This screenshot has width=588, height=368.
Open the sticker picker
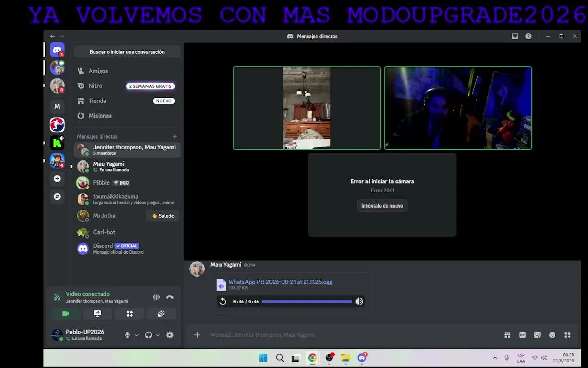pos(537,335)
